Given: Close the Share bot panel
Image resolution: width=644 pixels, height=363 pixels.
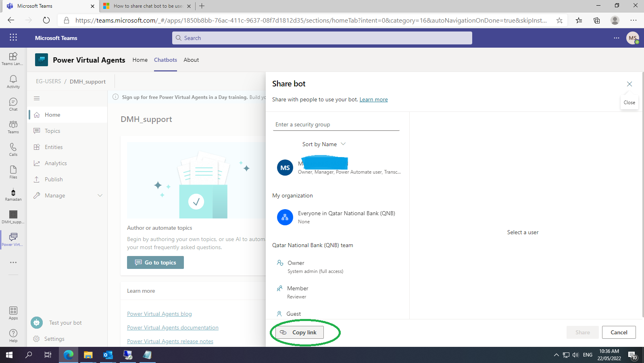Looking at the screenshot, I should pyautogui.click(x=629, y=84).
